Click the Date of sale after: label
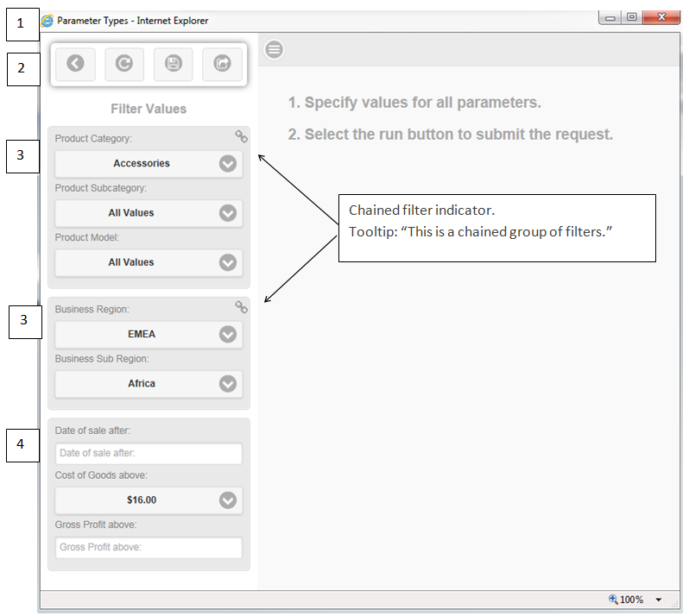The width and height of the screenshot is (689, 616). pos(92,431)
